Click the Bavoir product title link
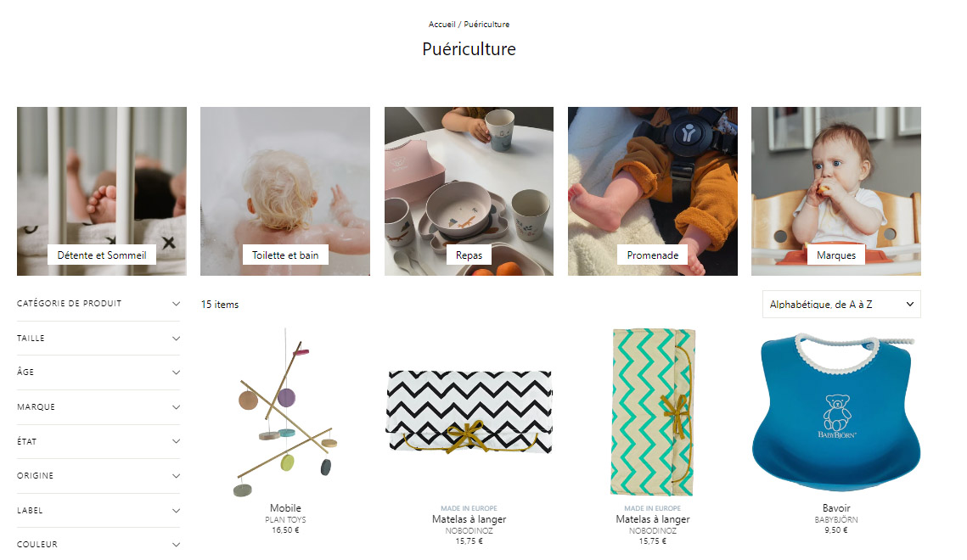This screenshot has height=560, width=967. (835, 508)
